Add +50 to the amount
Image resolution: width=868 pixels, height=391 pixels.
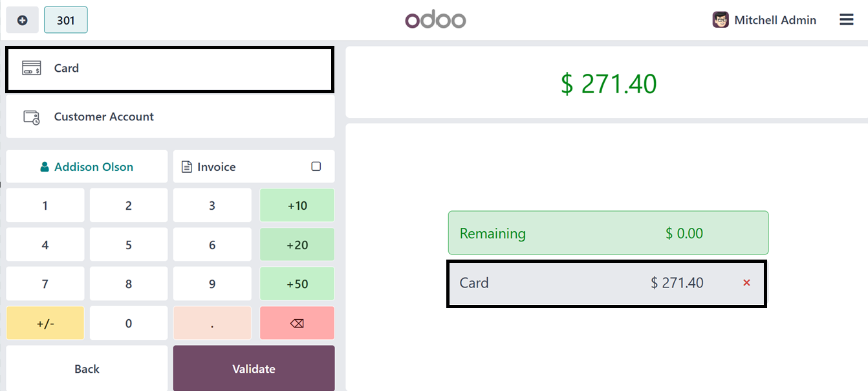(297, 284)
